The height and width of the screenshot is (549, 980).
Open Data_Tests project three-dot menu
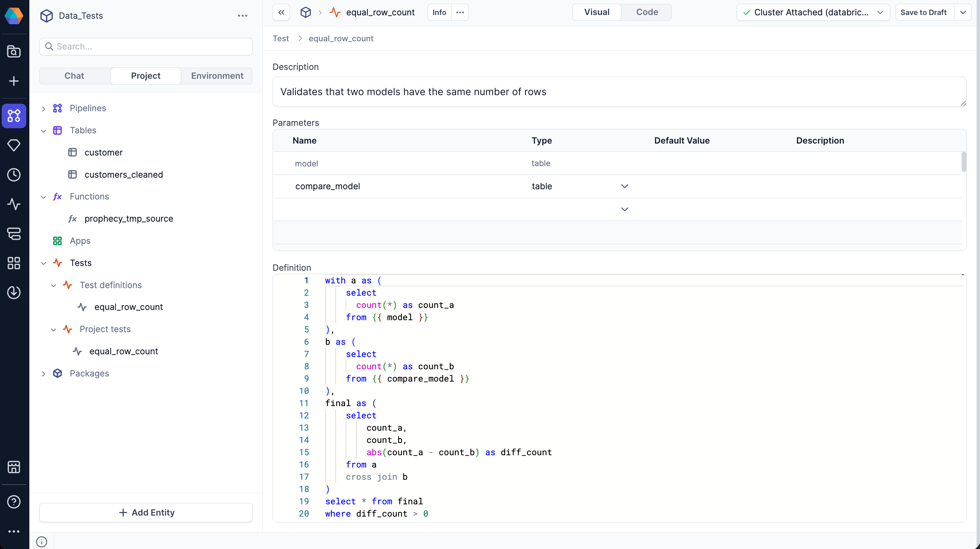pyautogui.click(x=242, y=16)
